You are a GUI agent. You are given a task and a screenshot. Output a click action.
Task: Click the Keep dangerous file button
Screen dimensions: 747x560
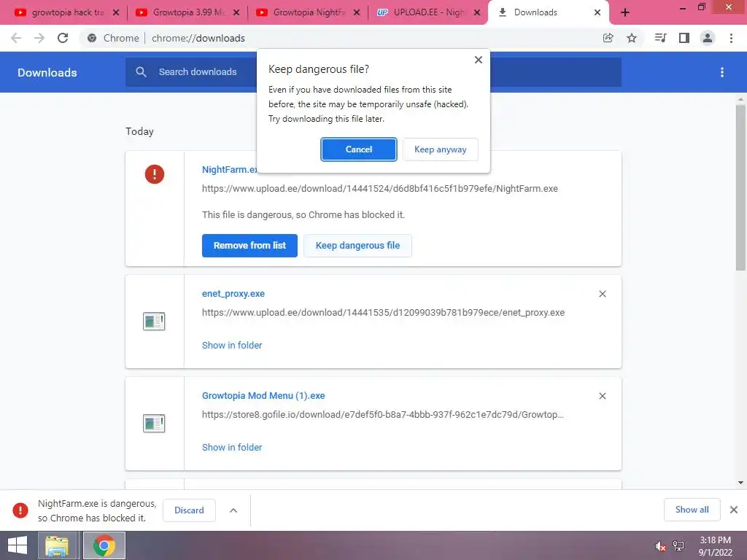coord(357,246)
